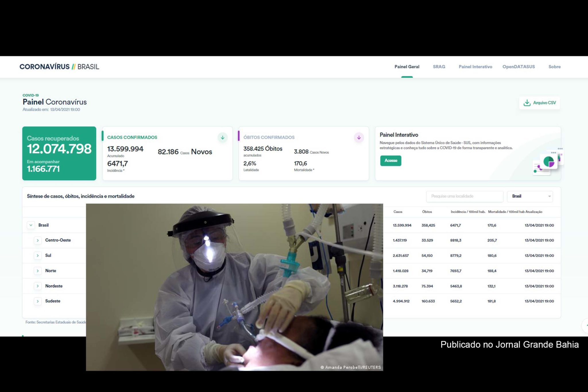Download the Arquivo CSV file icon
This screenshot has width=588, height=392.
coord(527,103)
